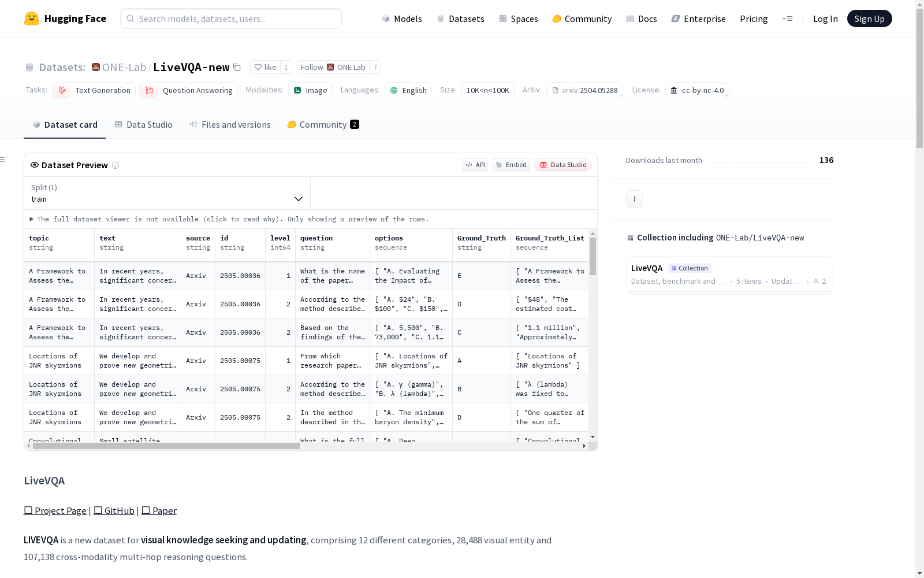Click the Question Answering task tag
The image size is (924, 578).
[x=188, y=90]
